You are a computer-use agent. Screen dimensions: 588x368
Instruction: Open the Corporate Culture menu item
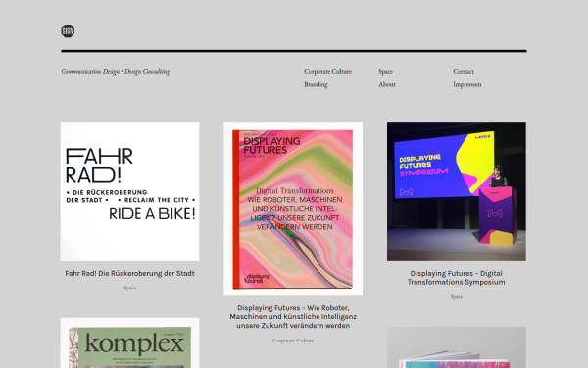[327, 71]
